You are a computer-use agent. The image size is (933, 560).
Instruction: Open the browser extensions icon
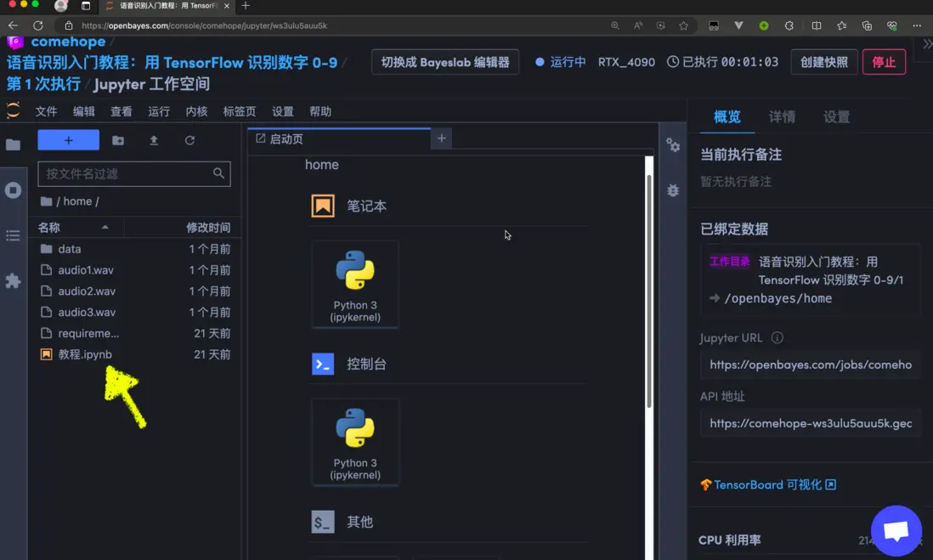789,25
